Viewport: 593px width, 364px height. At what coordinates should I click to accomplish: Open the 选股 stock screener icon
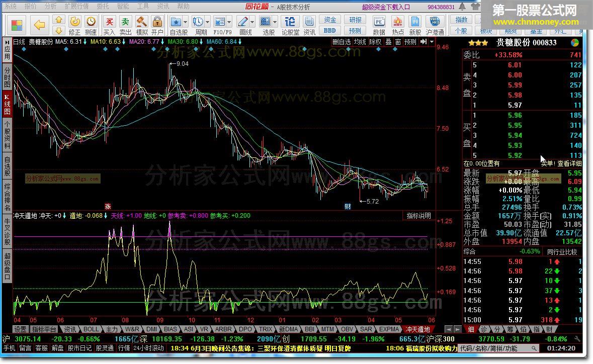266,22
